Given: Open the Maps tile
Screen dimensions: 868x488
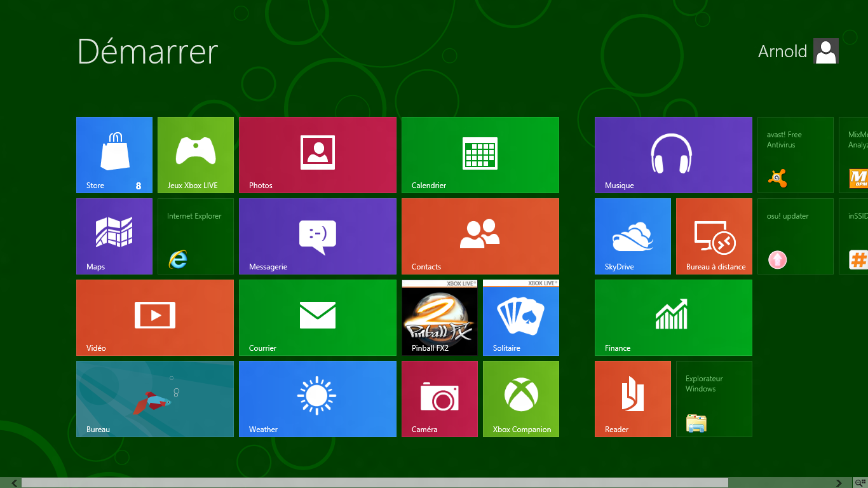Looking at the screenshot, I should [114, 236].
